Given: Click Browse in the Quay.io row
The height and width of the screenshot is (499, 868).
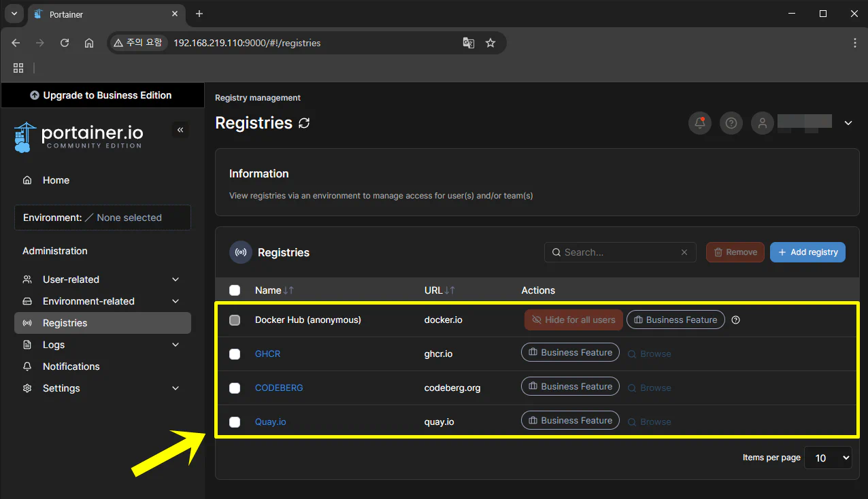Looking at the screenshot, I should tap(650, 421).
